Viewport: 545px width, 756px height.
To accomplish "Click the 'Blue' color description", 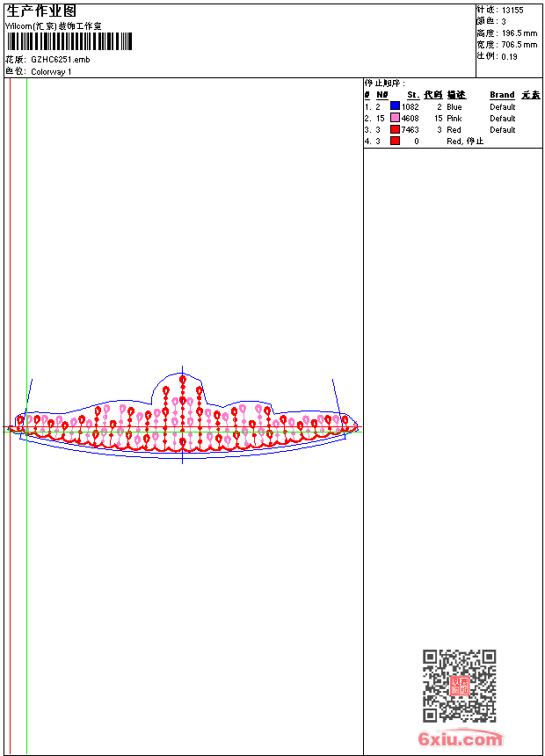I will tap(454, 106).
